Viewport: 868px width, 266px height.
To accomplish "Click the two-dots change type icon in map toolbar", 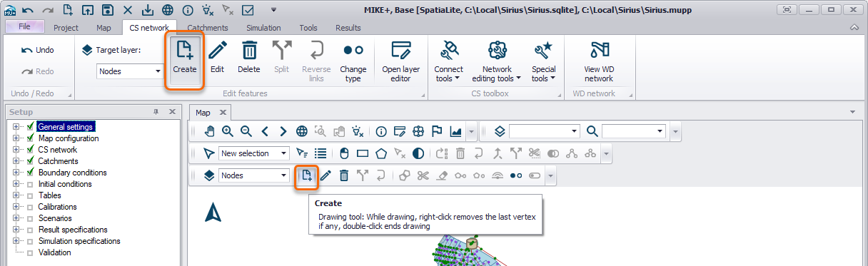I will click(x=515, y=175).
